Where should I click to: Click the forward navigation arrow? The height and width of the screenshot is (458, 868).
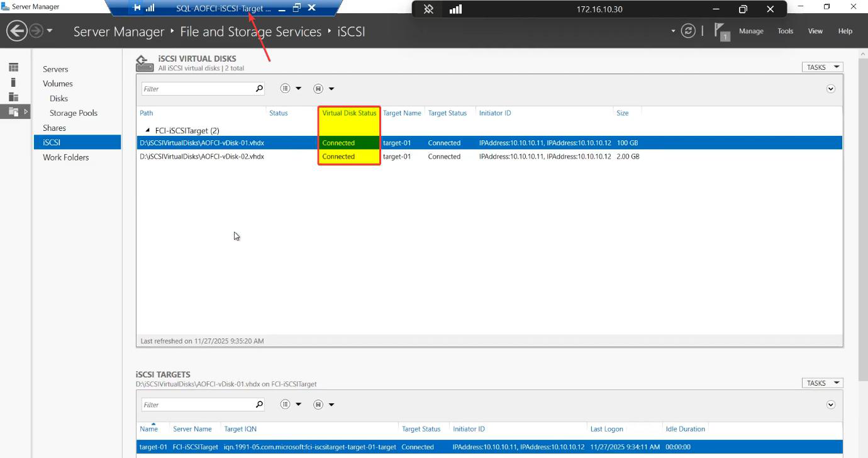click(36, 31)
